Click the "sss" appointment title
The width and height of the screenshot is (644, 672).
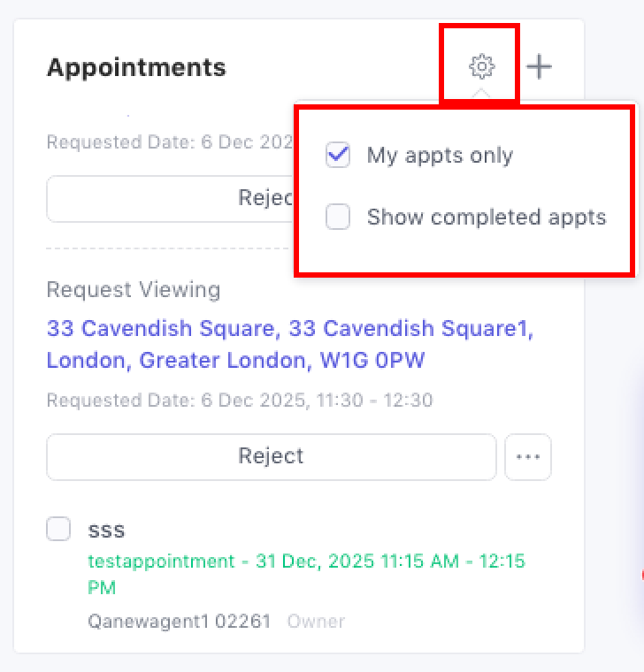pos(106,530)
